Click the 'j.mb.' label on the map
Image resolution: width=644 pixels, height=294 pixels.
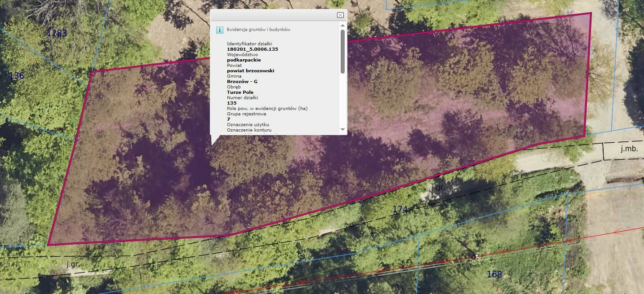(629, 149)
